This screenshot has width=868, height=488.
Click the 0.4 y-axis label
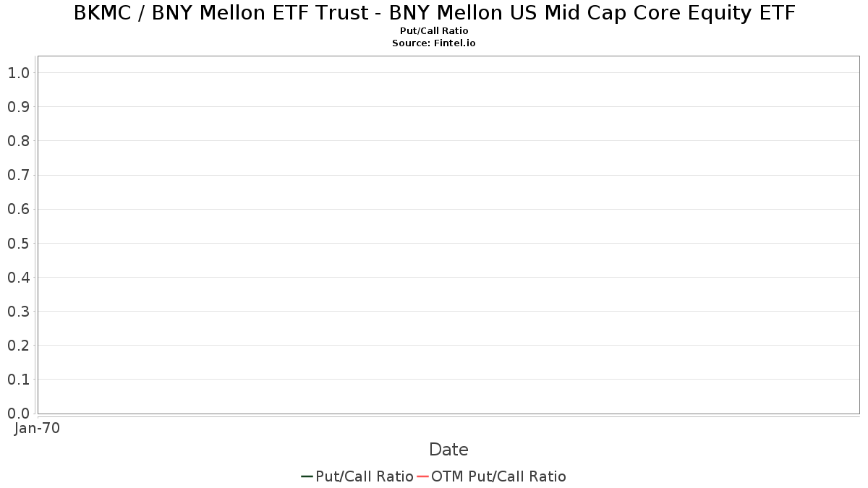[x=18, y=278]
